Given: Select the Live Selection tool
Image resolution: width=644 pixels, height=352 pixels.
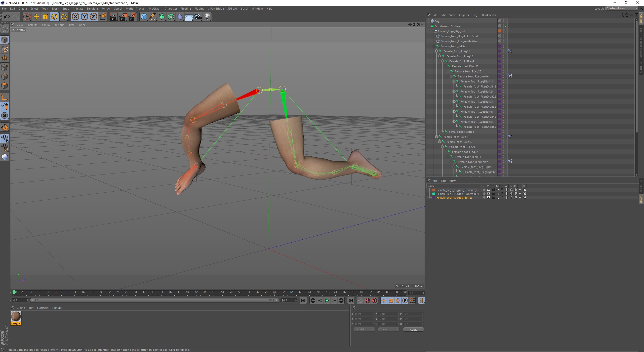Looking at the screenshot, I should pyautogui.click(x=27, y=16).
